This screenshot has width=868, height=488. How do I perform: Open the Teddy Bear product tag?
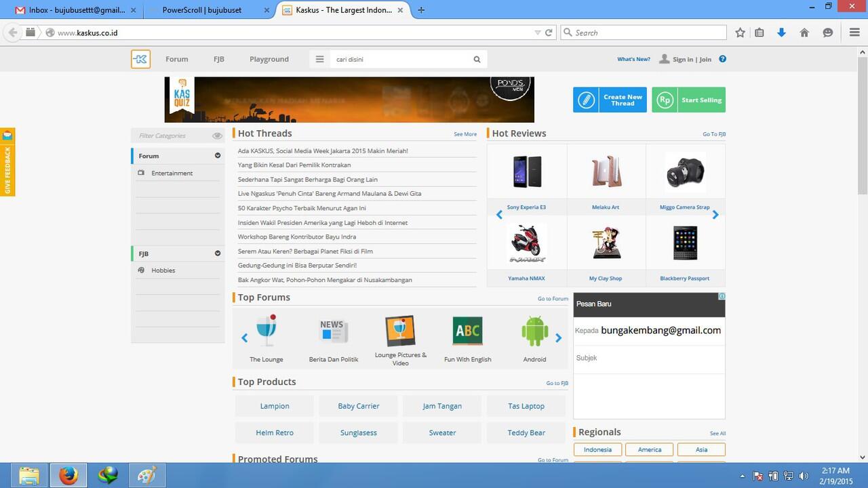[x=526, y=432]
